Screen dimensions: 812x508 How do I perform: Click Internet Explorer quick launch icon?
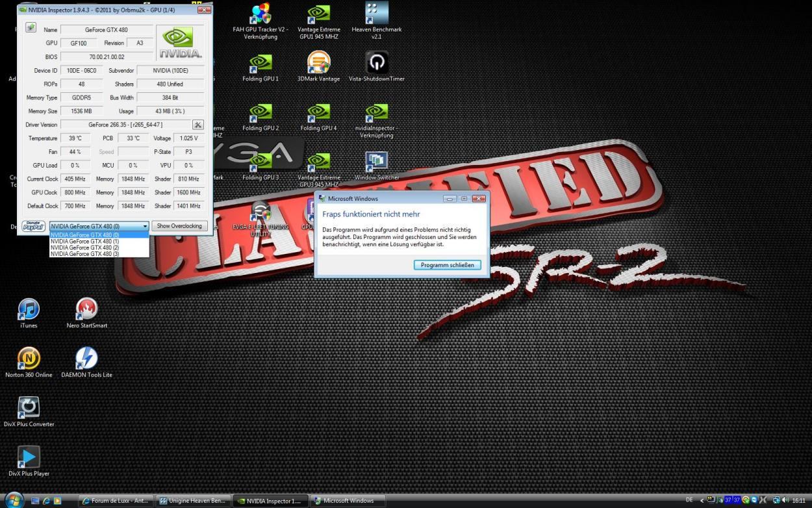tap(46, 501)
